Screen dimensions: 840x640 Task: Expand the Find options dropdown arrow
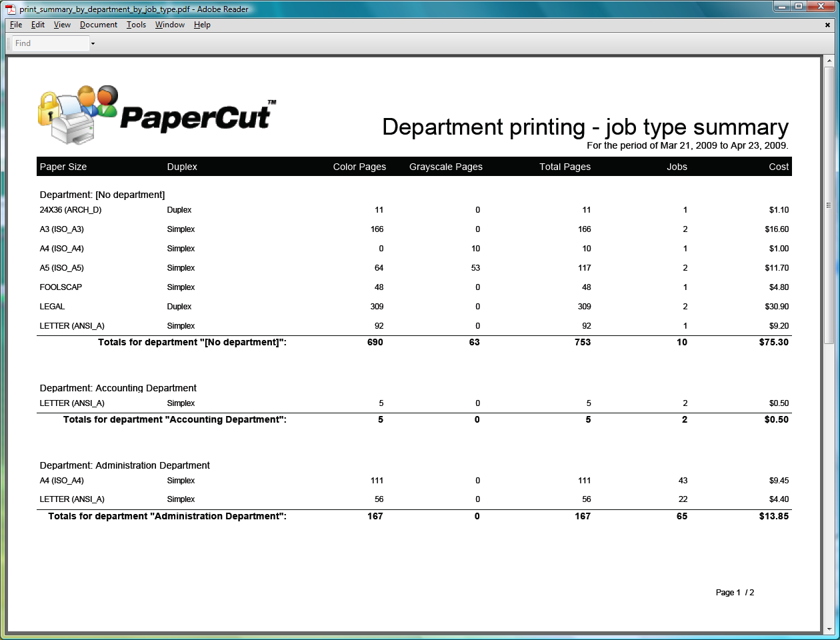[x=93, y=44]
